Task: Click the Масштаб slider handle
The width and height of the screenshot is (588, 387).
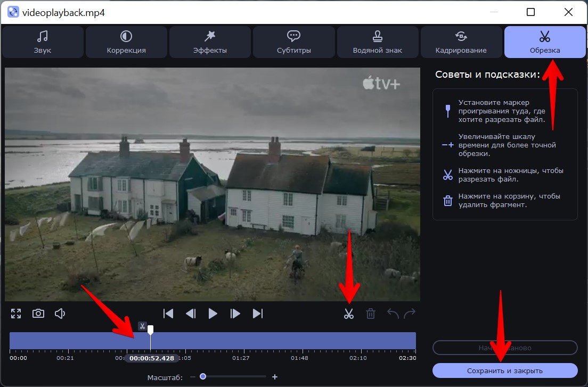Action: pos(203,377)
